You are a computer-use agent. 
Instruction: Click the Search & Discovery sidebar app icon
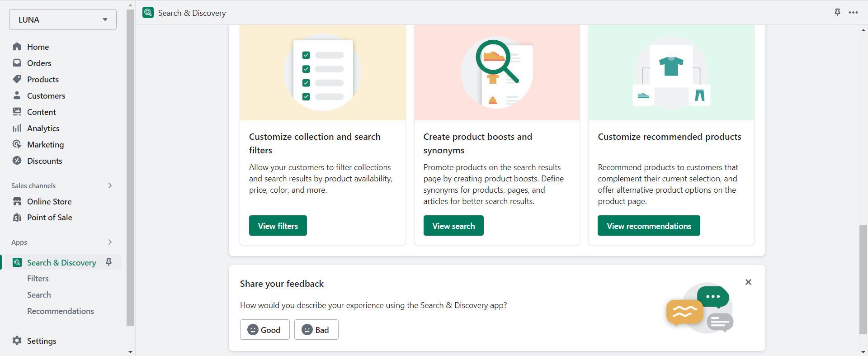17,262
